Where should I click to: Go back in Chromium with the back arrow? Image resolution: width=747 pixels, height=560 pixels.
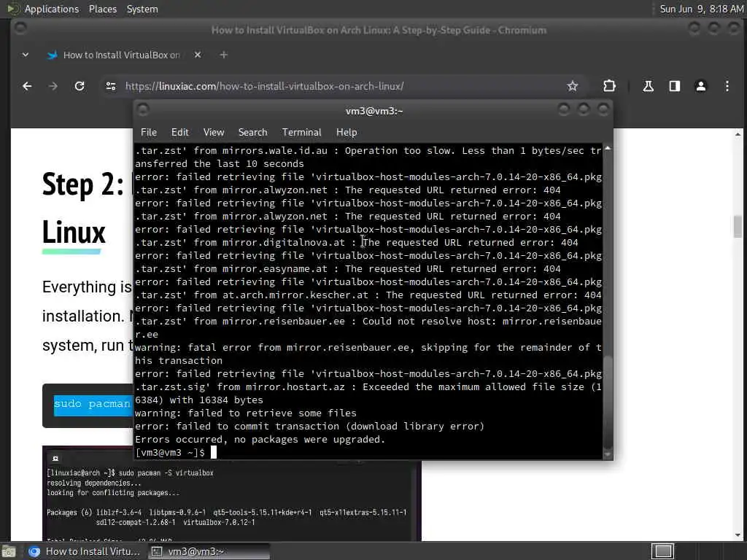coord(27,86)
